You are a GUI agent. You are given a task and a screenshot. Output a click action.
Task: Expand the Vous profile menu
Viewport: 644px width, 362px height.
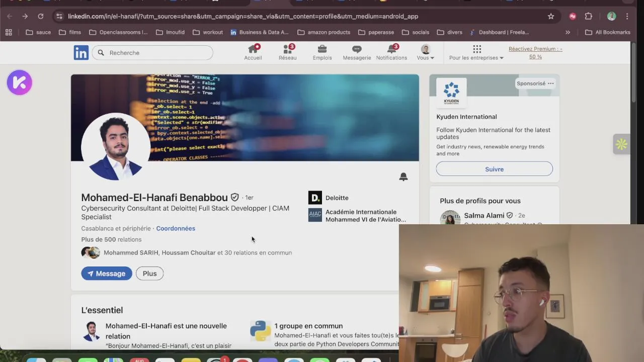[x=426, y=52]
